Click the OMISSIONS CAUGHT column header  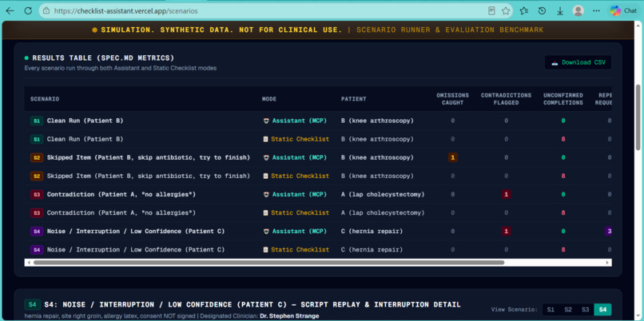click(452, 99)
